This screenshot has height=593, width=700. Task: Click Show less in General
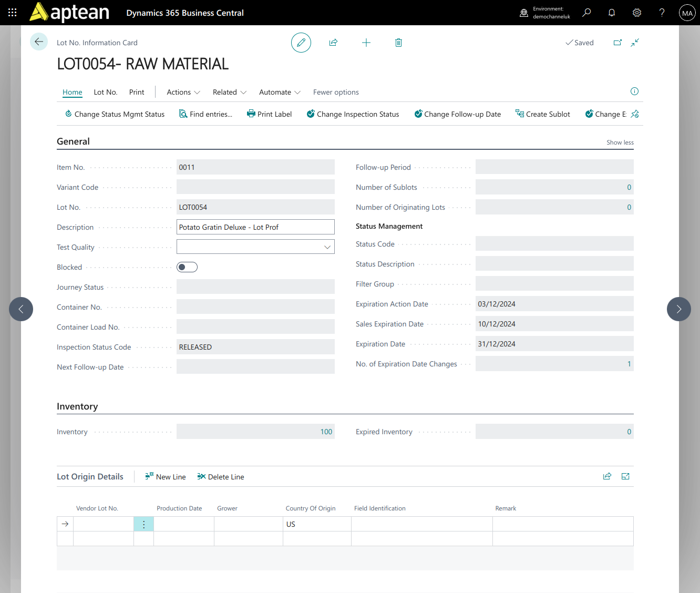point(620,142)
